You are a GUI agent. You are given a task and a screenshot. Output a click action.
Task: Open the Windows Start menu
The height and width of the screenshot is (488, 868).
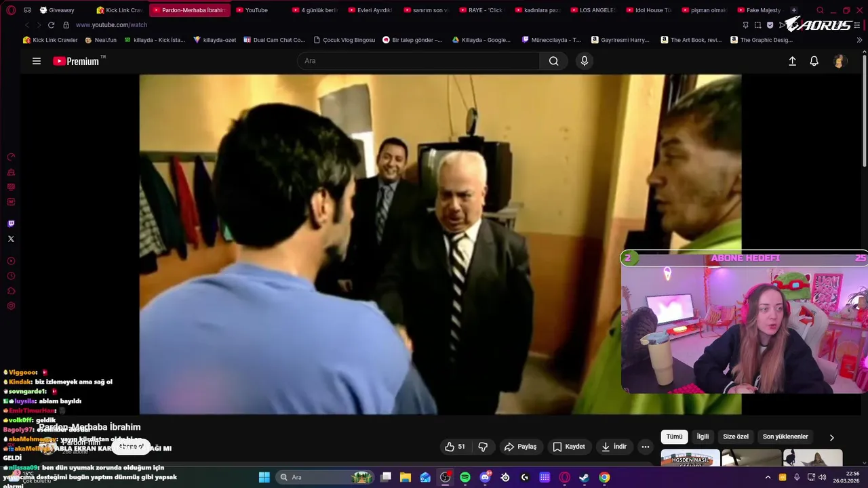264,477
